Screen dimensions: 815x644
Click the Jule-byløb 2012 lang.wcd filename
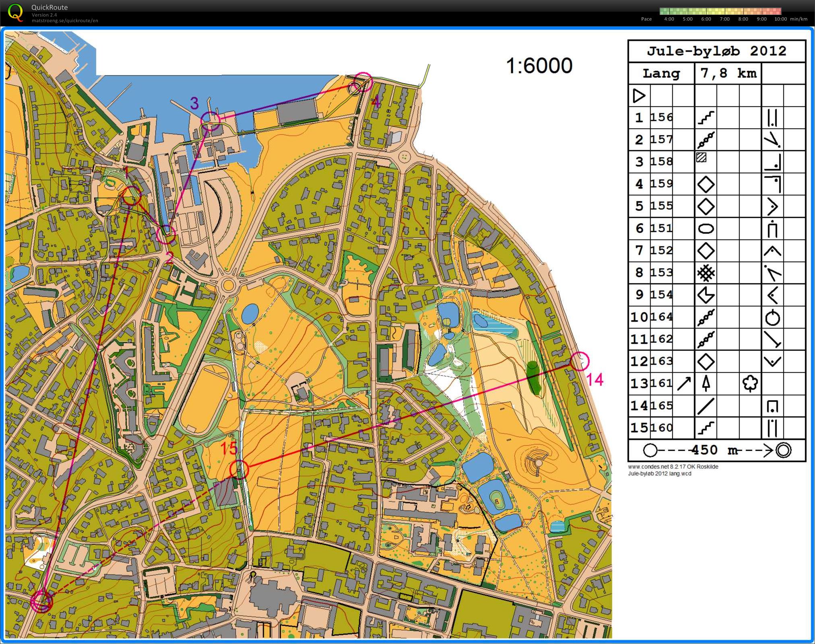660,474
